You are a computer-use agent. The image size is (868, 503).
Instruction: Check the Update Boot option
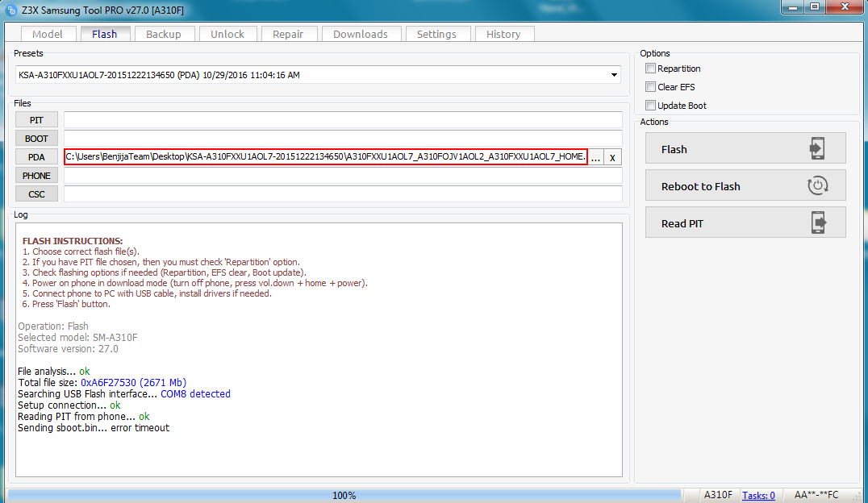(650, 105)
